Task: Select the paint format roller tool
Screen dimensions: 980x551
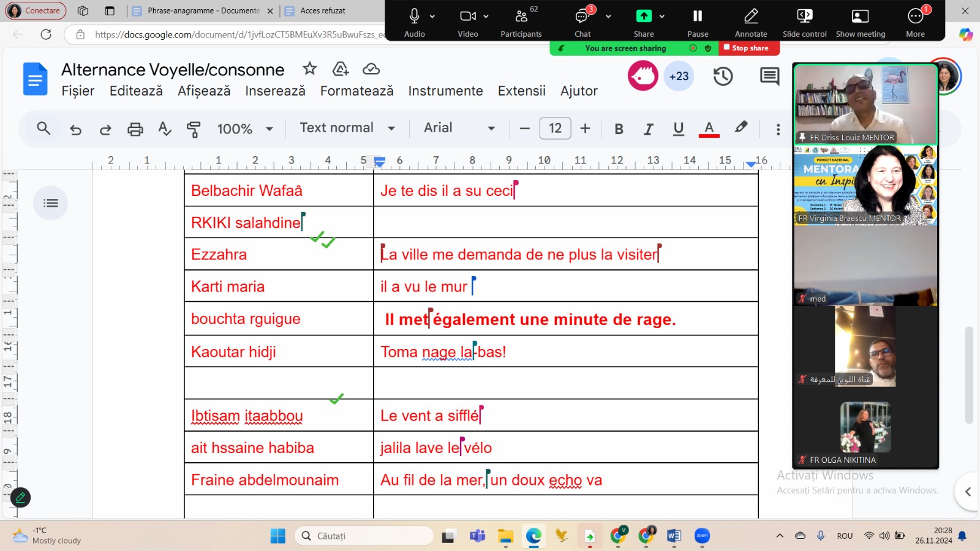Action: [194, 129]
